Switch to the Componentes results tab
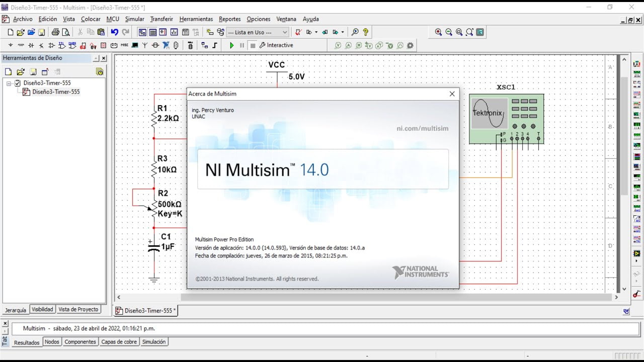Viewport: 644px width, 362px height. [x=80, y=341]
